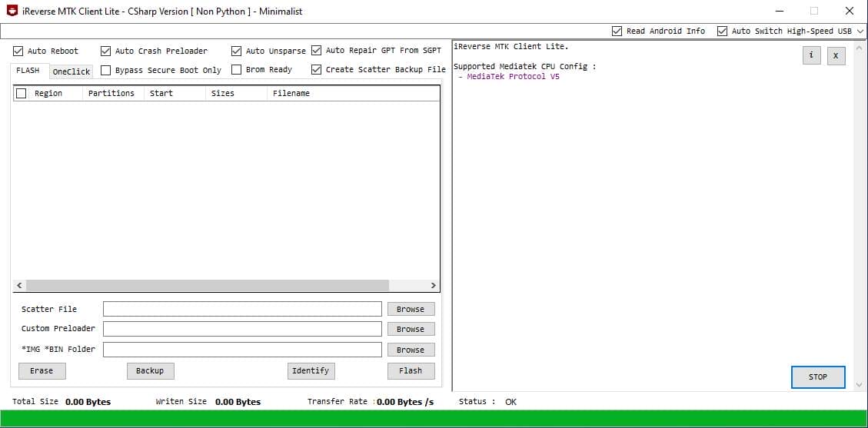Image resolution: width=868 pixels, height=428 pixels.
Task: Click the green progress bar
Action: click(x=434, y=419)
